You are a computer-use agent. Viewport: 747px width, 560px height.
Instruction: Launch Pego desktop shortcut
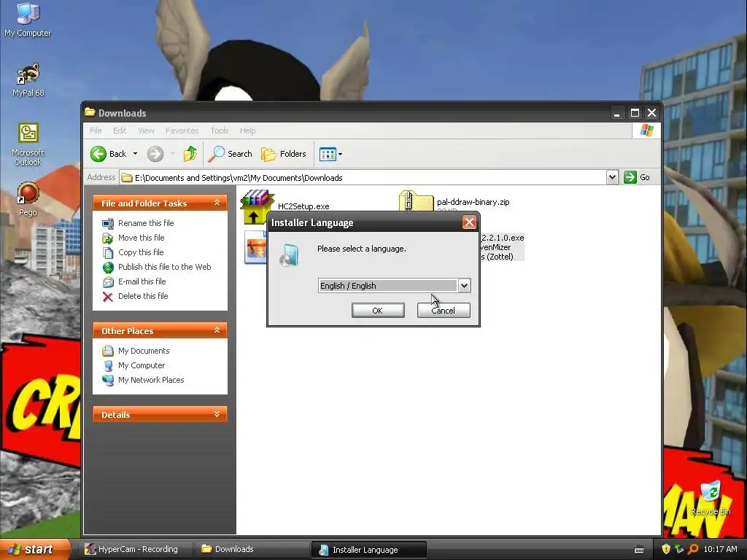28,199
